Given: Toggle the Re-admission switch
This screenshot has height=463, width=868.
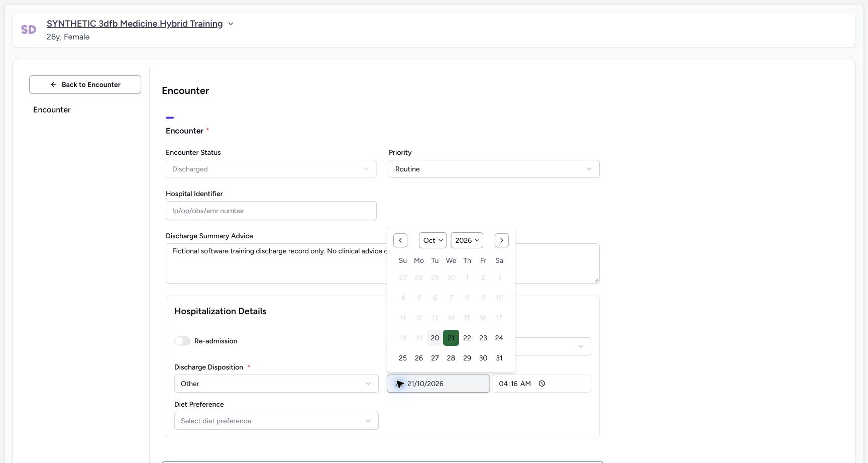Looking at the screenshot, I should [182, 341].
